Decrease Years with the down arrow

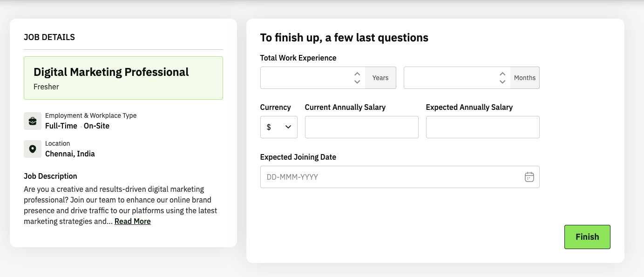[357, 82]
